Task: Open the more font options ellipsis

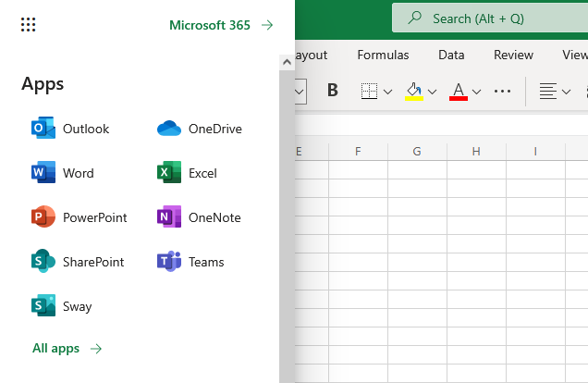Action: tap(502, 92)
